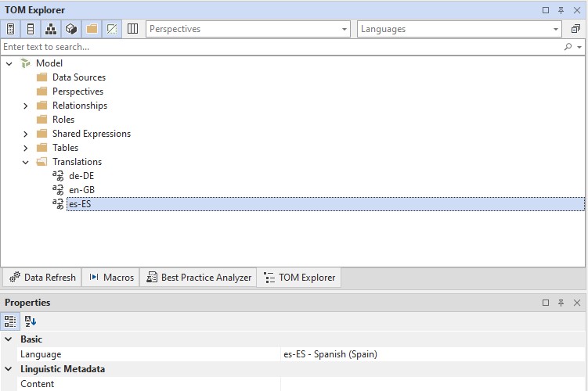Toggle the show columns toolbar icon
588x391 pixels.
(x=31, y=29)
